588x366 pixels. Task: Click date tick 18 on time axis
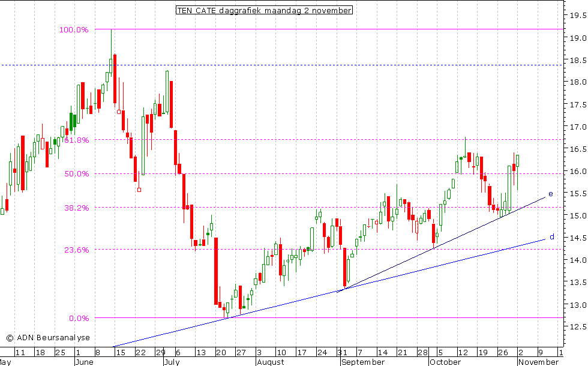[x=40, y=353]
